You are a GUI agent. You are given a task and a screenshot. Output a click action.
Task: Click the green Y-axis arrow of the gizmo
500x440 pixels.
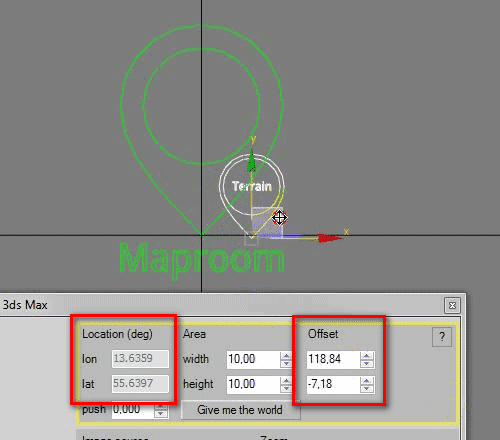[252, 161]
